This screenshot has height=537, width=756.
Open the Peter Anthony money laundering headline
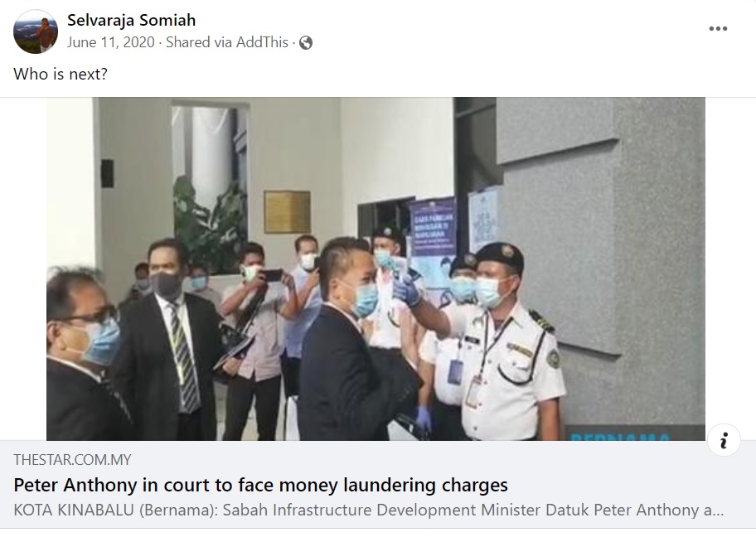point(260,485)
